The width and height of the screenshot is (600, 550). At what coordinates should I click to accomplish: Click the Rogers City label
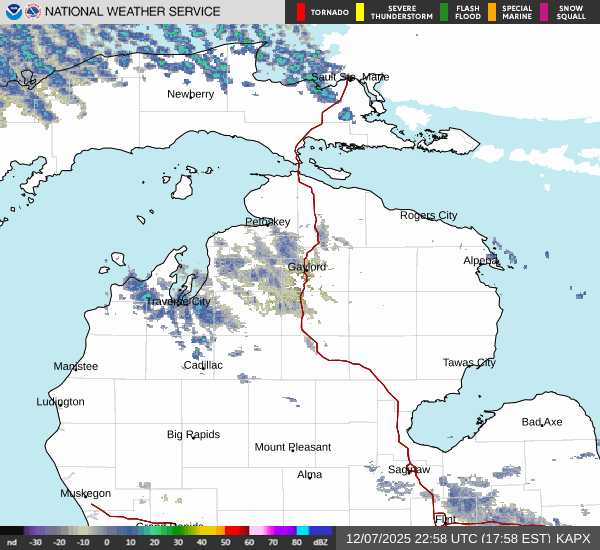pyautogui.click(x=428, y=215)
